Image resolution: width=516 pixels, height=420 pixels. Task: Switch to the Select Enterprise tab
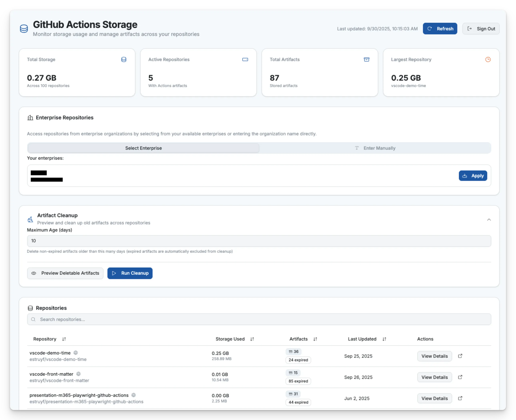(143, 148)
